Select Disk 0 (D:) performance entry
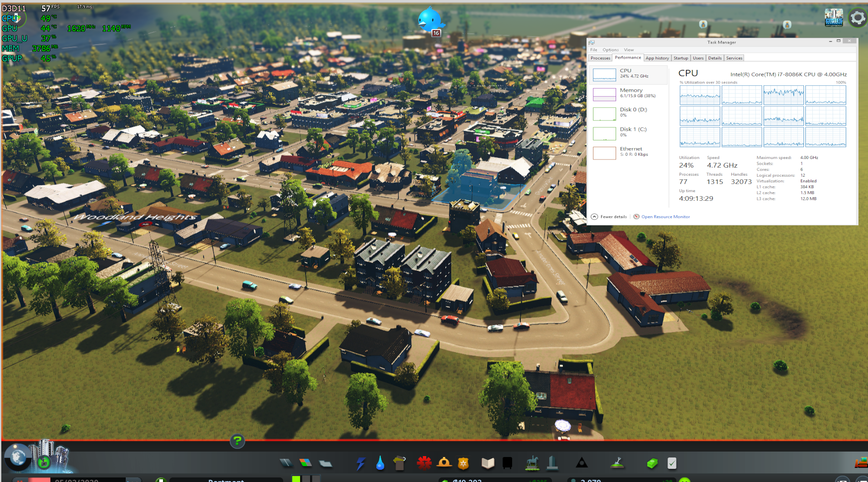Image resolution: width=868 pixels, height=482 pixels. (x=629, y=114)
